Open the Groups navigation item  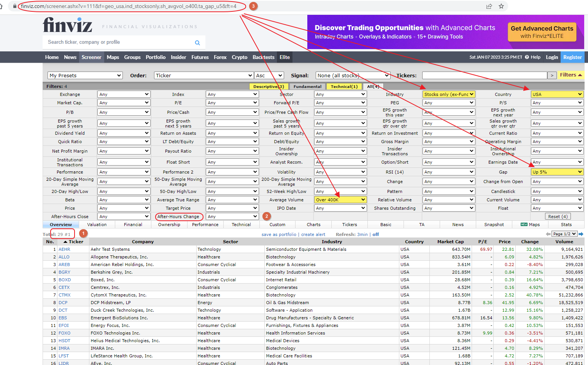132,57
